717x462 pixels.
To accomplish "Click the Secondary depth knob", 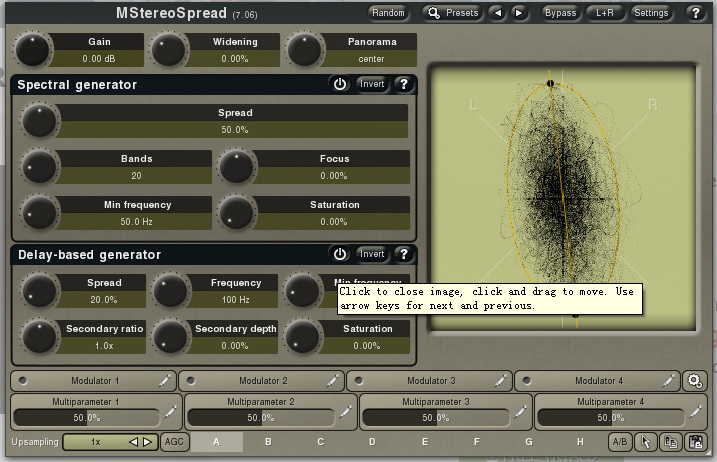I will click(x=171, y=337).
